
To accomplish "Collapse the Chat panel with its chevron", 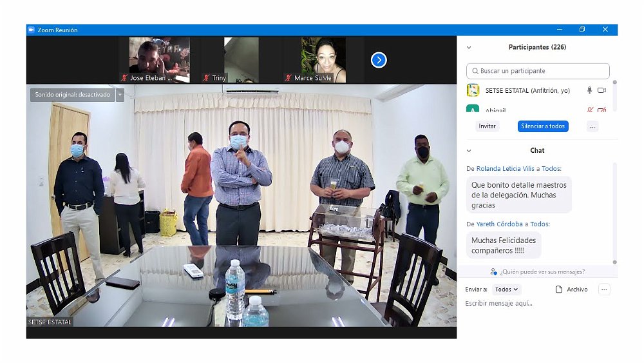I will coord(469,151).
